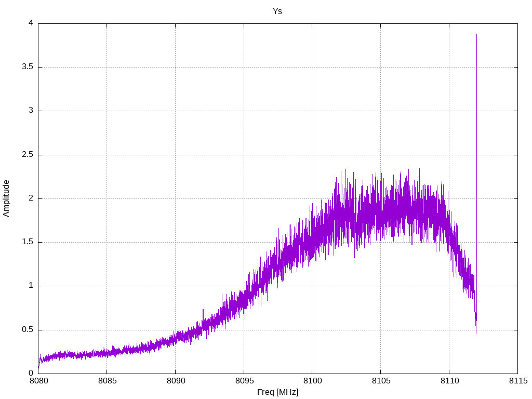Click the y-axis tick label 0.5
The width and height of the screenshot is (532, 399).
[27, 330]
